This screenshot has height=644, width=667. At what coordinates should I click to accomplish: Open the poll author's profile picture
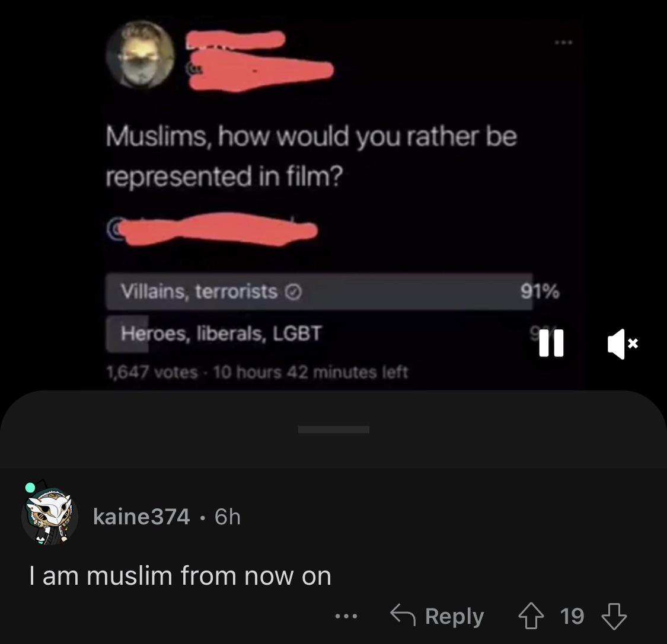point(141,55)
